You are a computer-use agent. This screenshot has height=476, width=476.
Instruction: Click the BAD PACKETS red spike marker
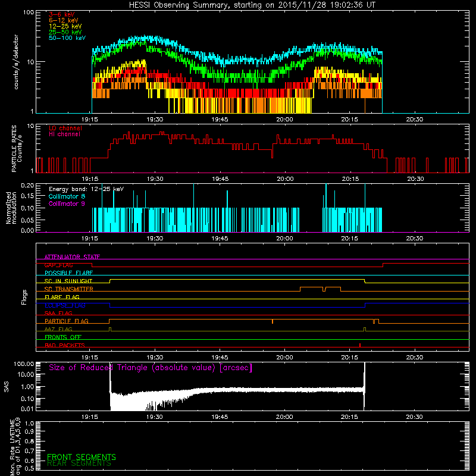click(360, 345)
